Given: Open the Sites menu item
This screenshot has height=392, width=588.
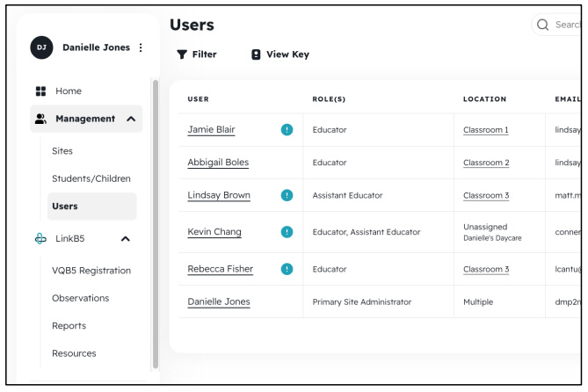Looking at the screenshot, I should point(62,151).
